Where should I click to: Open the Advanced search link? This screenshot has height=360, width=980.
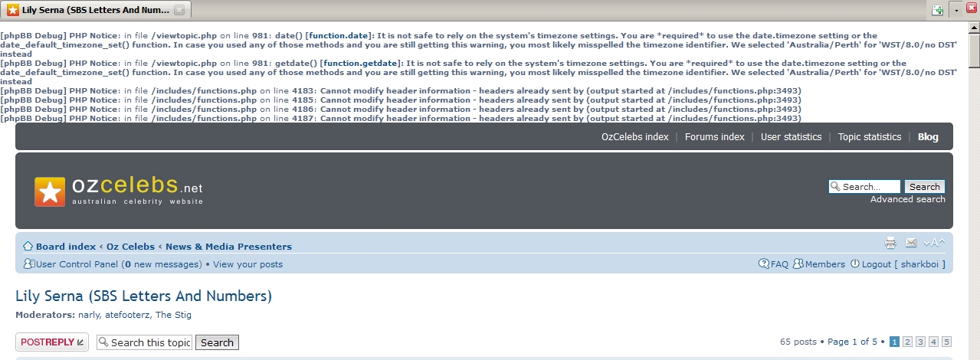(x=907, y=199)
